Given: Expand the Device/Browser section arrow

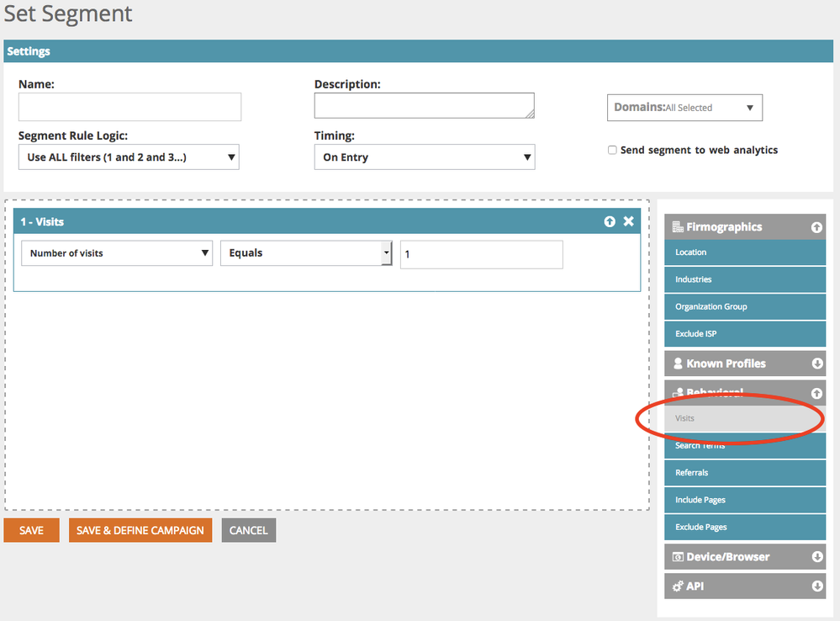Looking at the screenshot, I should click(816, 557).
